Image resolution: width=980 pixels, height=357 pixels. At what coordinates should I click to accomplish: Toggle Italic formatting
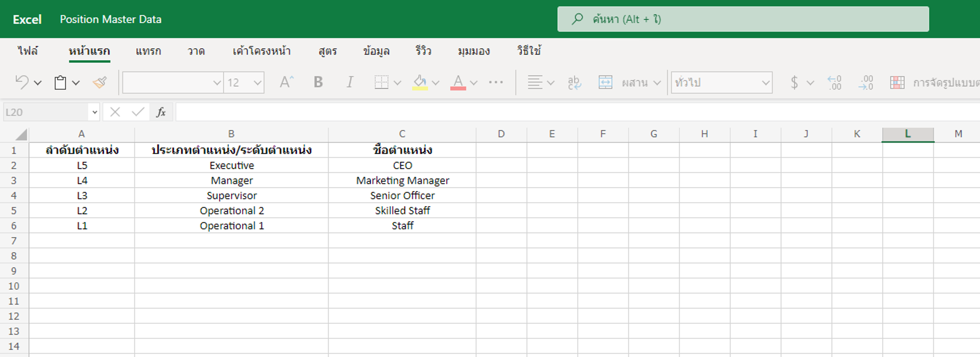pos(350,82)
